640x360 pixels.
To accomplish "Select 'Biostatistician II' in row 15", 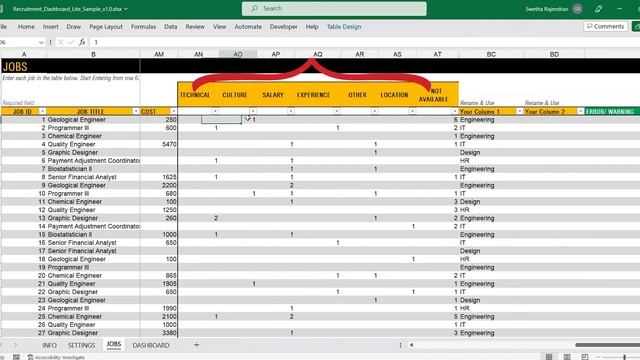I will 93,235.
